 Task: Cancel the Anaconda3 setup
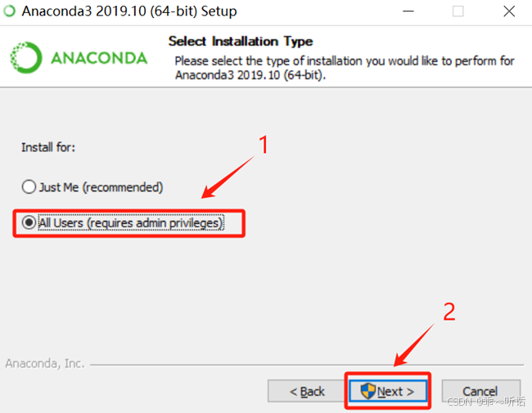pyautogui.click(x=480, y=391)
